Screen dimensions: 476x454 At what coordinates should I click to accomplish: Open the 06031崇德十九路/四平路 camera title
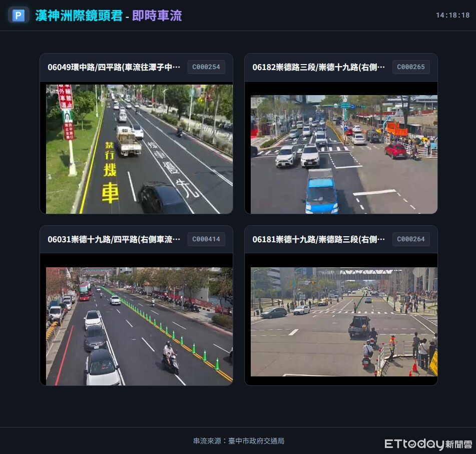click(114, 239)
